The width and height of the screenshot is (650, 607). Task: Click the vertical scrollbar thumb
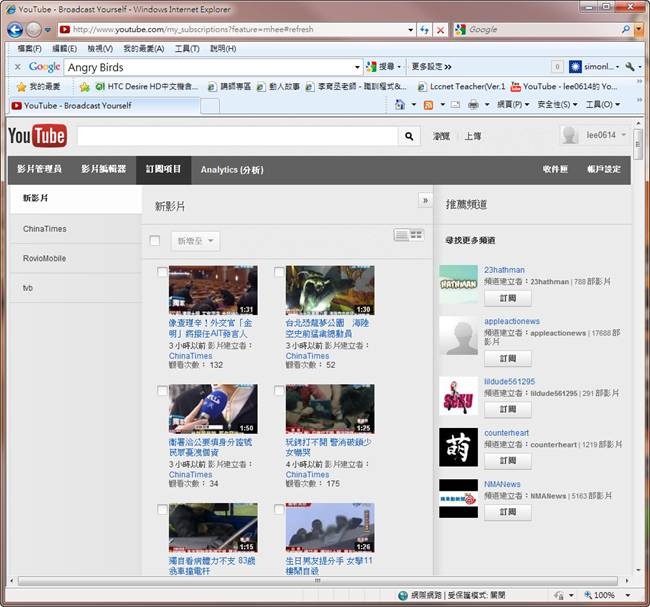point(638,144)
